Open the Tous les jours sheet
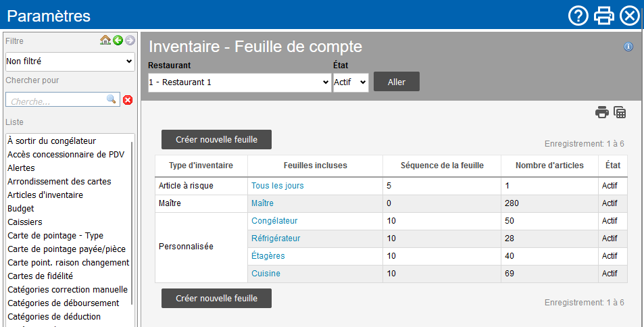Screen dimensions: 644x327 tap(277, 186)
